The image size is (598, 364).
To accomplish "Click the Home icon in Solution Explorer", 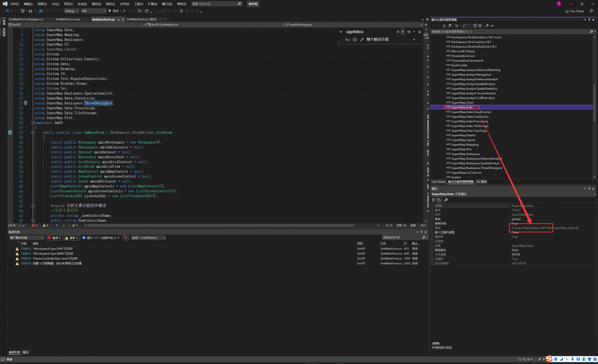I will tap(444, 26).
